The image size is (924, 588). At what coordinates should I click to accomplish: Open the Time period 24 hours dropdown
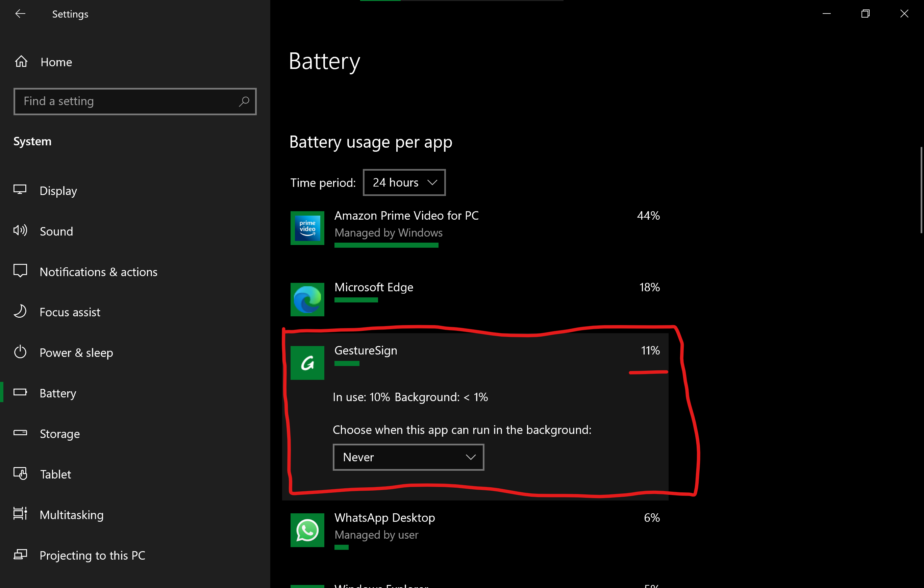click(x=404, y=183)
